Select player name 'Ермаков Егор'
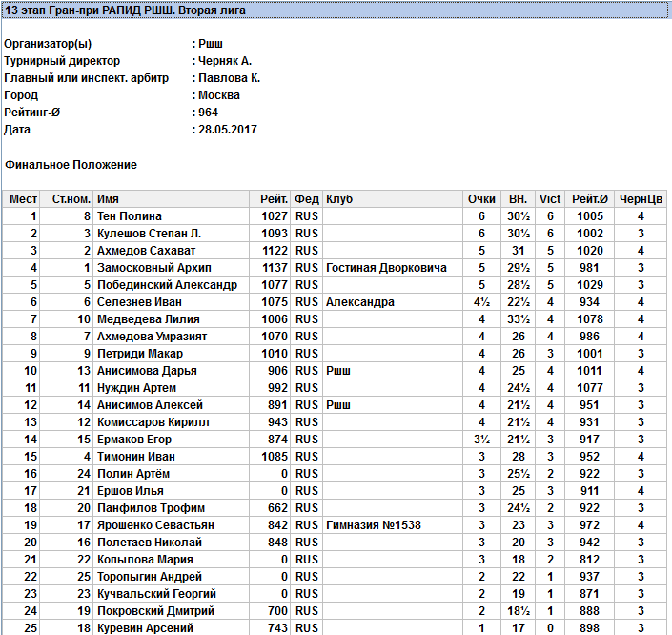 (134, 439)
